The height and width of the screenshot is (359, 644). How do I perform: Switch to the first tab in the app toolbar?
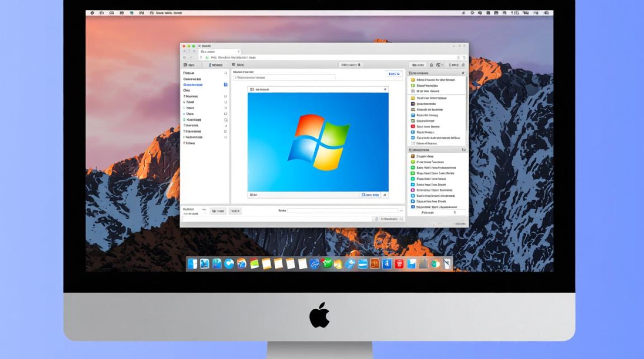click(189, 65)
